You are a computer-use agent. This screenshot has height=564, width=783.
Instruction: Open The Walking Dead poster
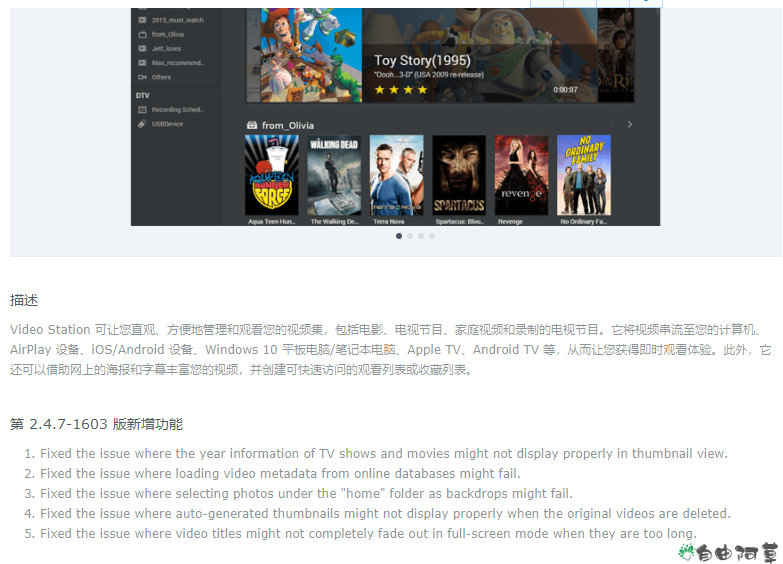click(334, 175)
